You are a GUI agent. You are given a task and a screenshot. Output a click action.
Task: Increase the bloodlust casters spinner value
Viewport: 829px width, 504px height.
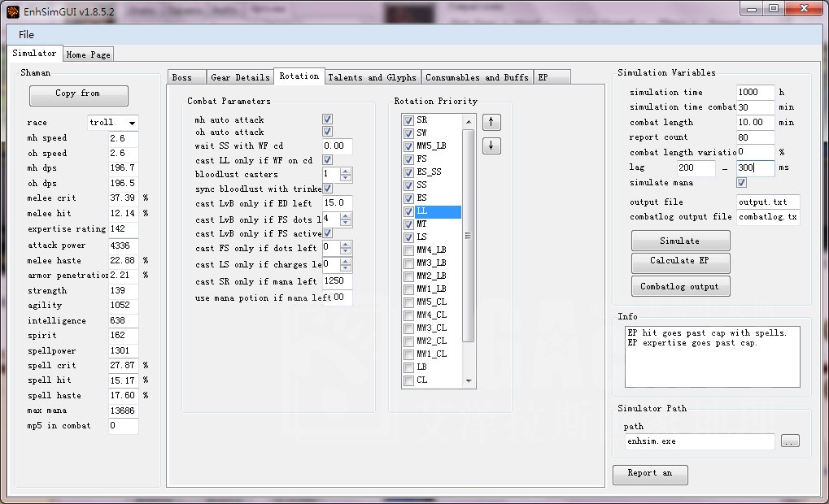click(346, 171)
